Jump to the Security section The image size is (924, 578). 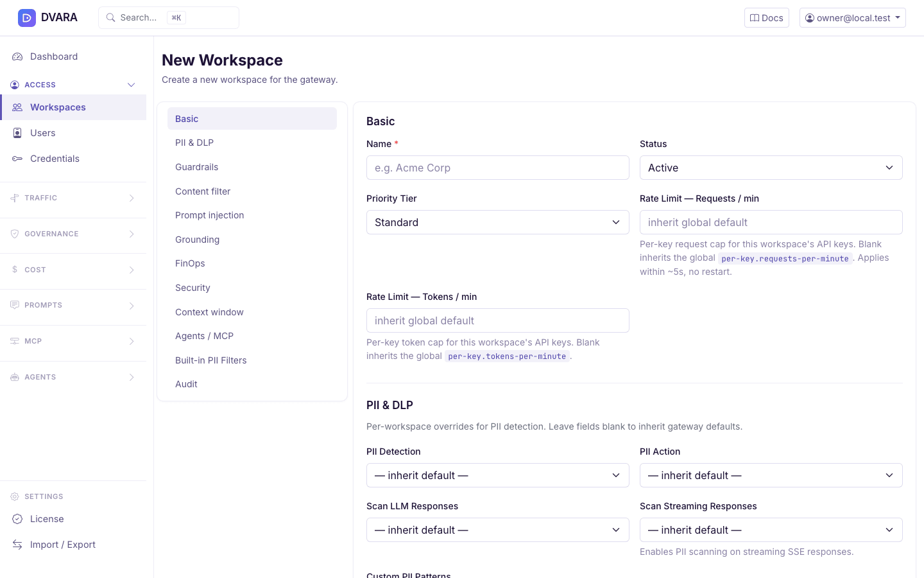(252, 288)
